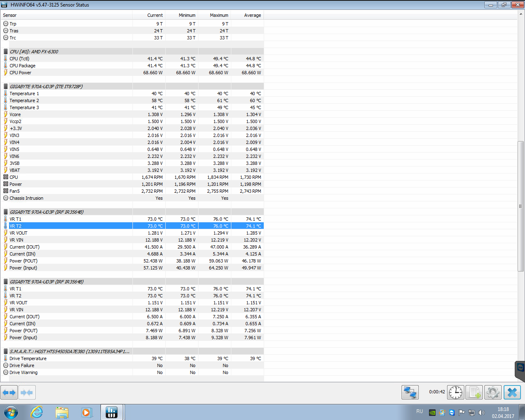Screen dimensions: 525x420
Task: Click the 2.004 V minimum VIN4 value
Action: [x=188, y=142]
